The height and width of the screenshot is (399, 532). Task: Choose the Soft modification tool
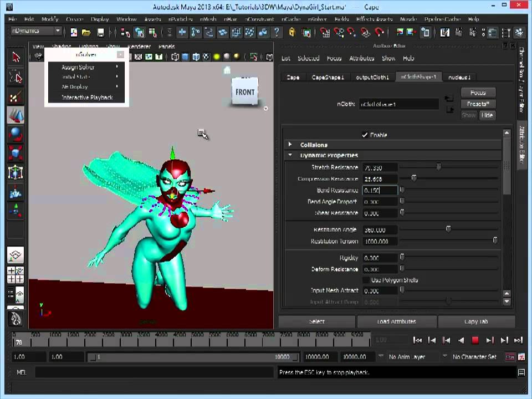click(x=16, y=192)
